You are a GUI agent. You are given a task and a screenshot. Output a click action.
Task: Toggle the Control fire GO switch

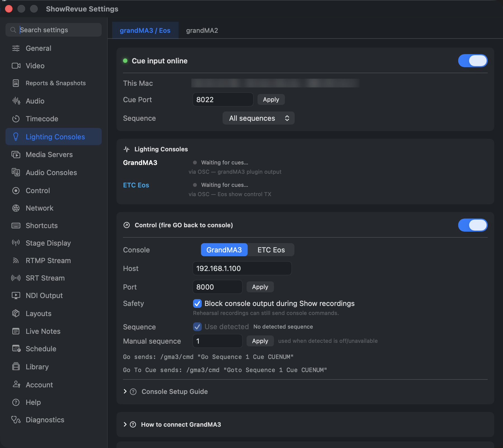tap(473, 225)
